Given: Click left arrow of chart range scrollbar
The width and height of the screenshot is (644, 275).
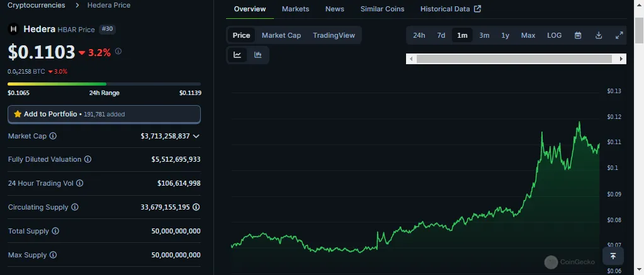Looking at the screenshot, I should coord(412,59).
